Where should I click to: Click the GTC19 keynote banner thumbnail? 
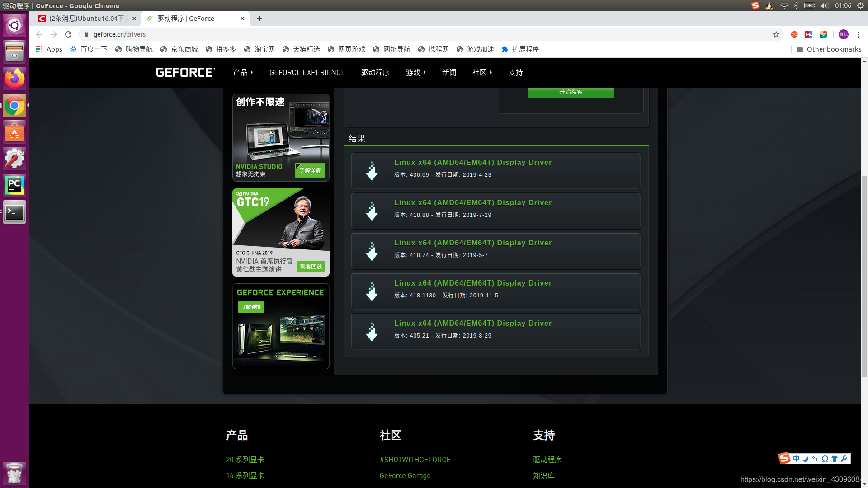coord(281,232)
